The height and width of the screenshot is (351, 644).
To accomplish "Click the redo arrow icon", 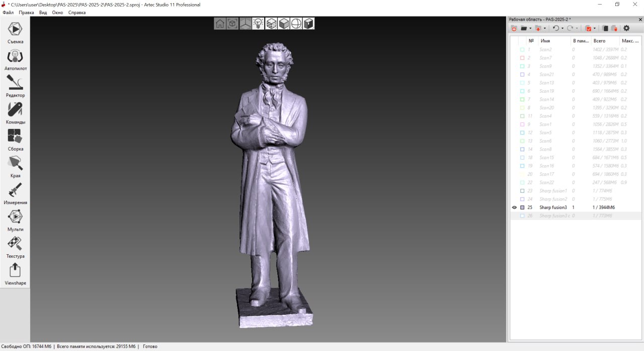I will [x=570, y=29].
